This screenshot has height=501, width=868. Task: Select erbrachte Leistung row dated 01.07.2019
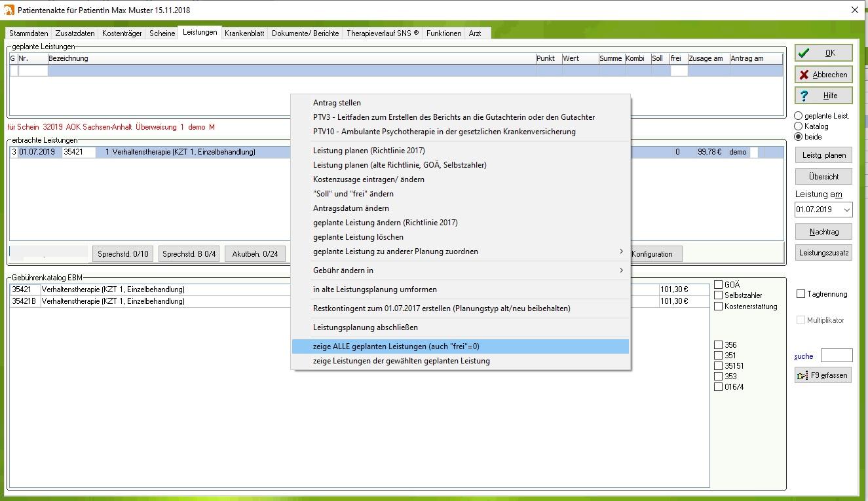(x=396, y=152)
